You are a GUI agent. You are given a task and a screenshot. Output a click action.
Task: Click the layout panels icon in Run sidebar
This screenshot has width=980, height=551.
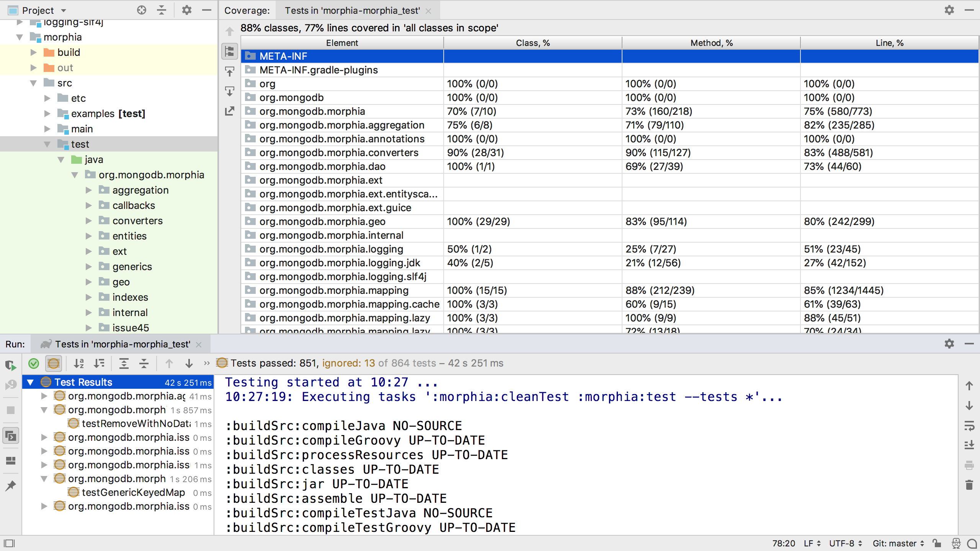pyautogui.click(x=11, y=461)
